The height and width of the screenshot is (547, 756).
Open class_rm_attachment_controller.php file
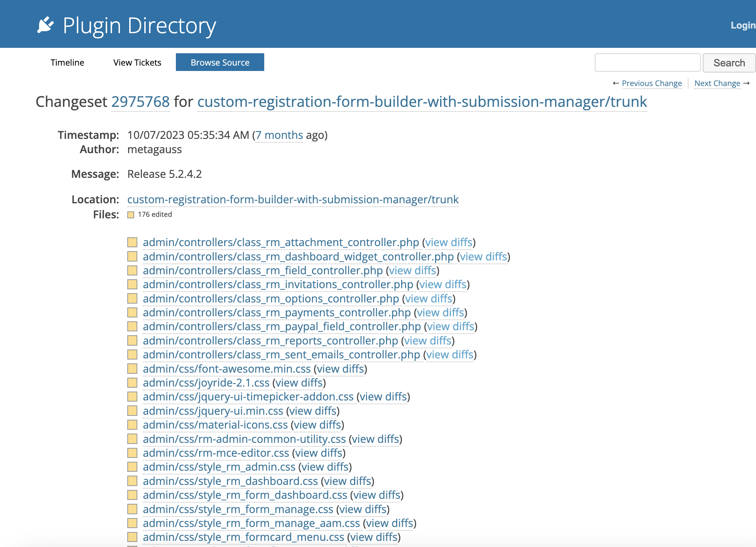coord(281,242)
